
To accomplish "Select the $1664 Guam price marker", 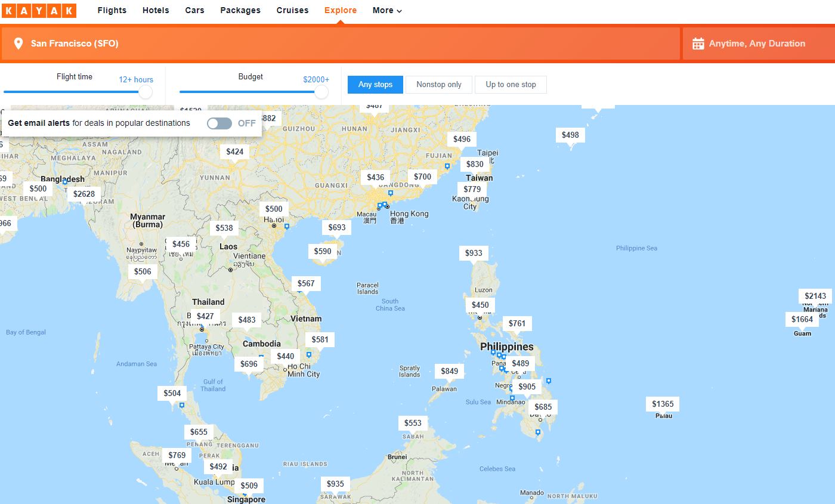I will (802, 319).
